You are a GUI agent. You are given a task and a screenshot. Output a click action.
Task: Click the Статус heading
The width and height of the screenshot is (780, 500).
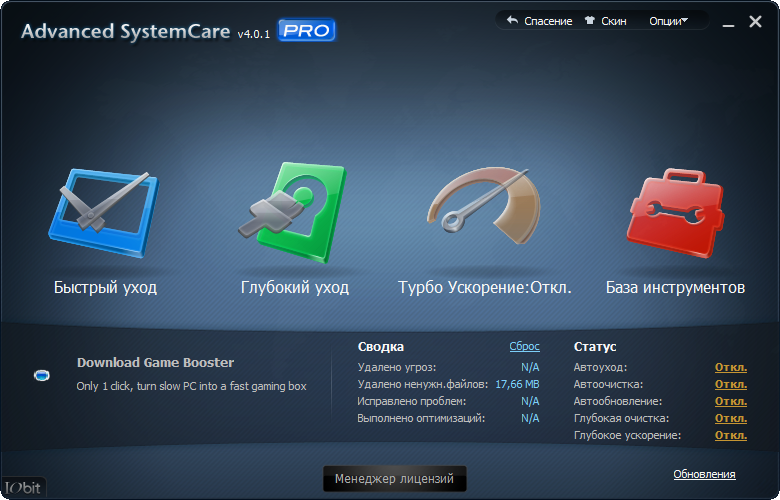[x=595, y=347]
